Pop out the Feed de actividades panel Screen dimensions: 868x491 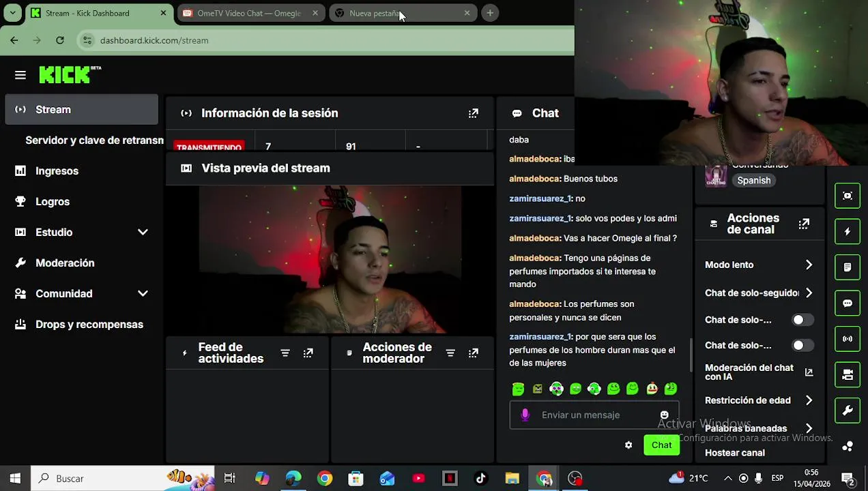[x=308, y=353]
